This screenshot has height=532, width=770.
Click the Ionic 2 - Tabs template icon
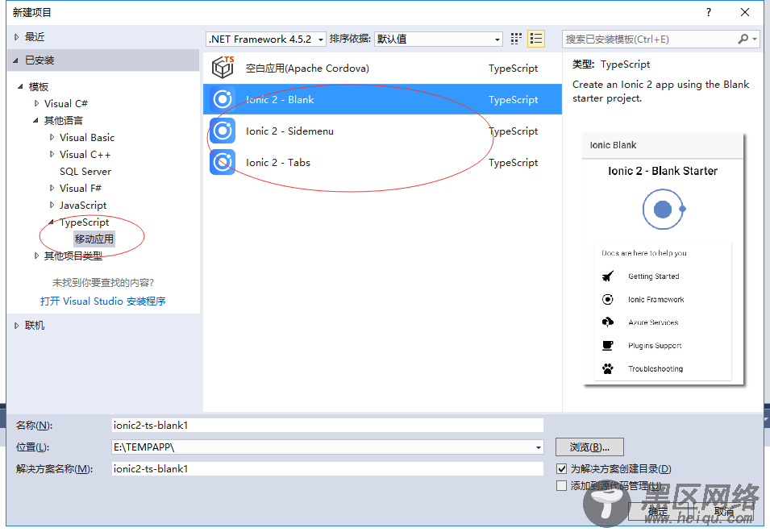223,163
